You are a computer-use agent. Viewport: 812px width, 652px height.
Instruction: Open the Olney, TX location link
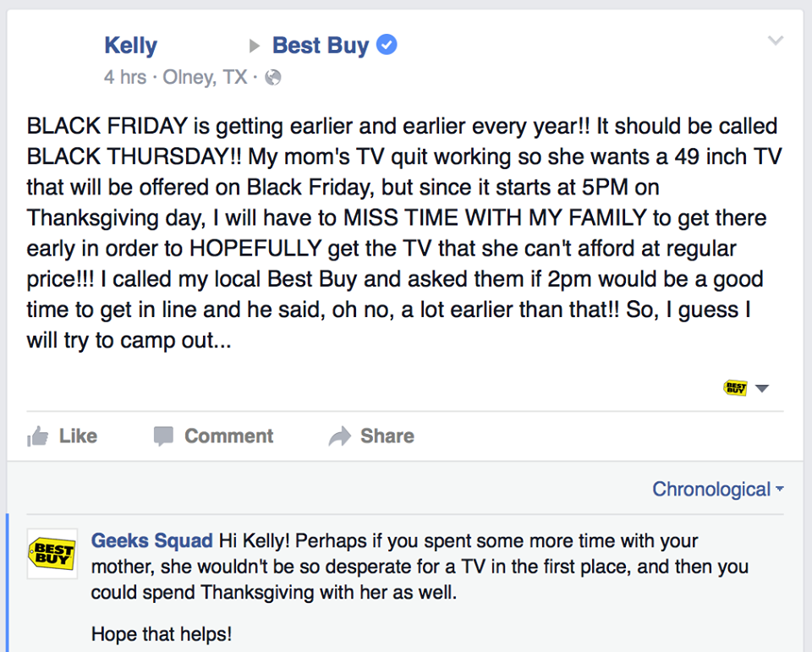pos(205,77)
